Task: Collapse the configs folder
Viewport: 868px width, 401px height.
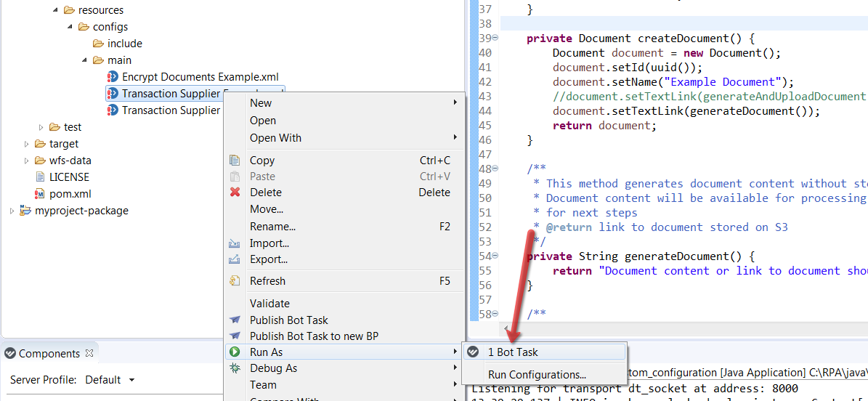Action: [x=70, y=27]
